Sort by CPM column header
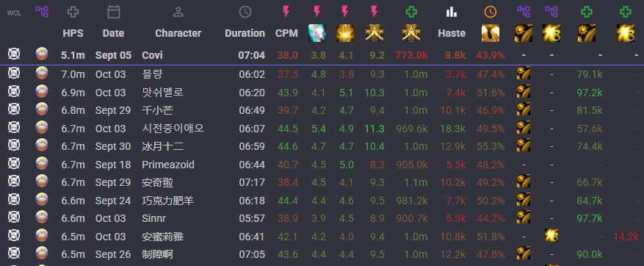This screenshot has height=266, width=644. [x=286, y=33]
